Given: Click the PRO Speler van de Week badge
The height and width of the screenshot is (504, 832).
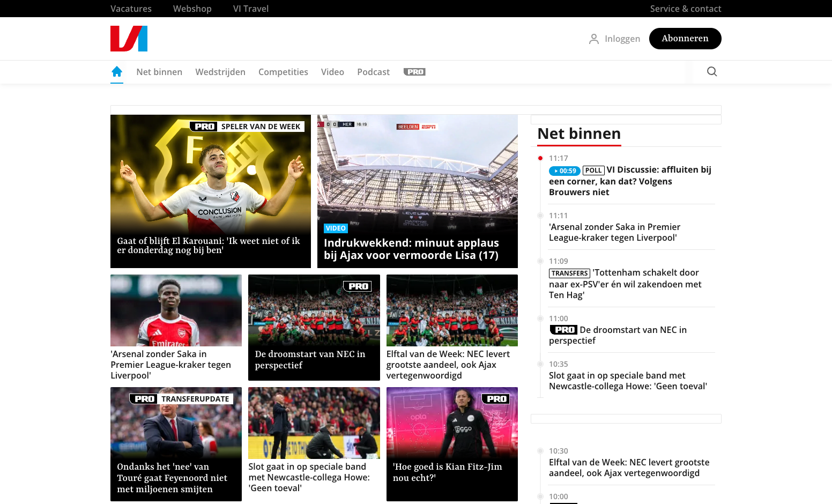Looking at the screenshot, I should click(x=247, y=127).
